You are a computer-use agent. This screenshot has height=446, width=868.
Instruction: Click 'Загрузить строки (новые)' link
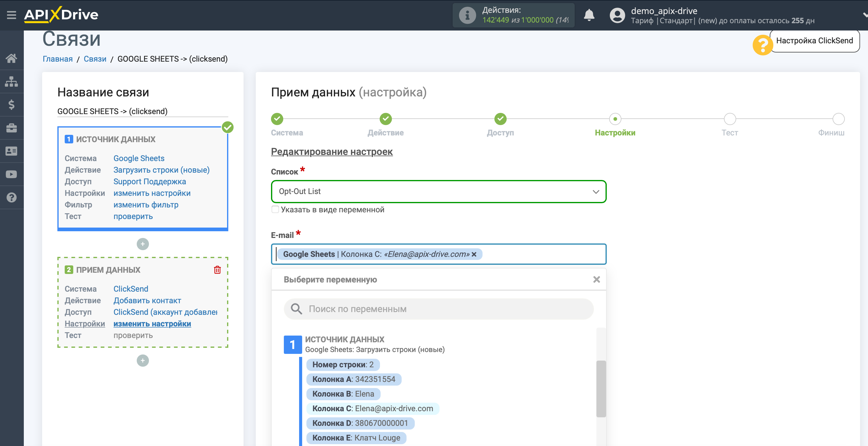coord(161,170)
